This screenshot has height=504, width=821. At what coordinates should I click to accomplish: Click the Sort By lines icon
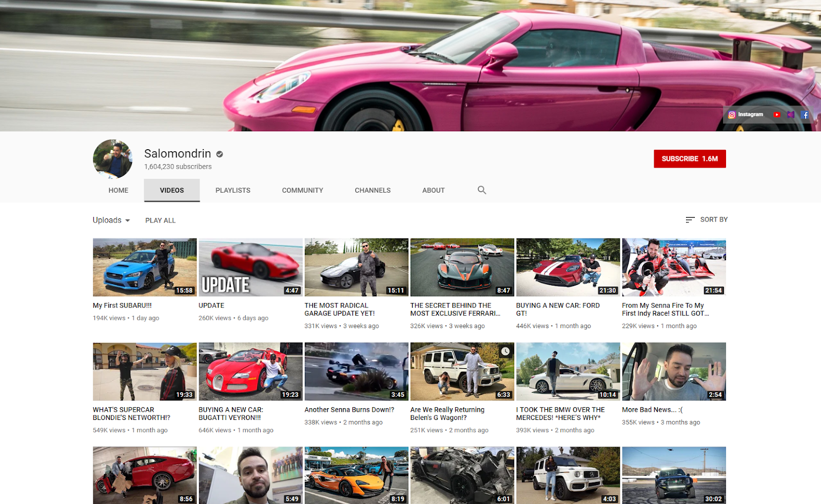pos(690,219)
